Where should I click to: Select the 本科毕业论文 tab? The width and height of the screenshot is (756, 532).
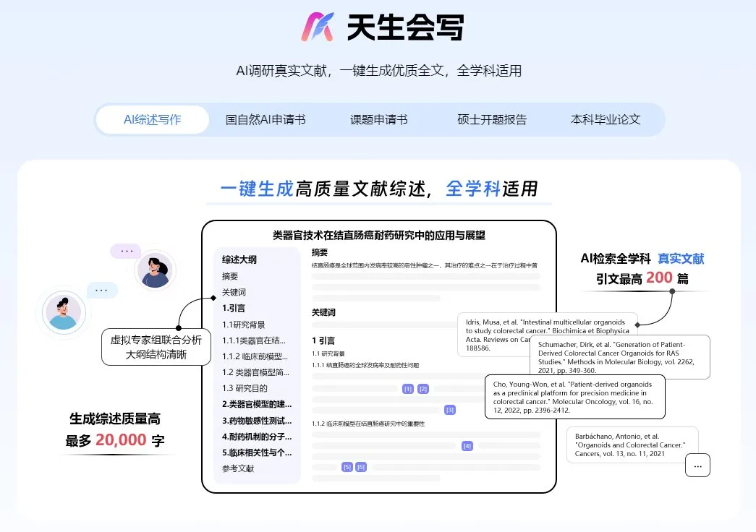[x=606, y=119]
